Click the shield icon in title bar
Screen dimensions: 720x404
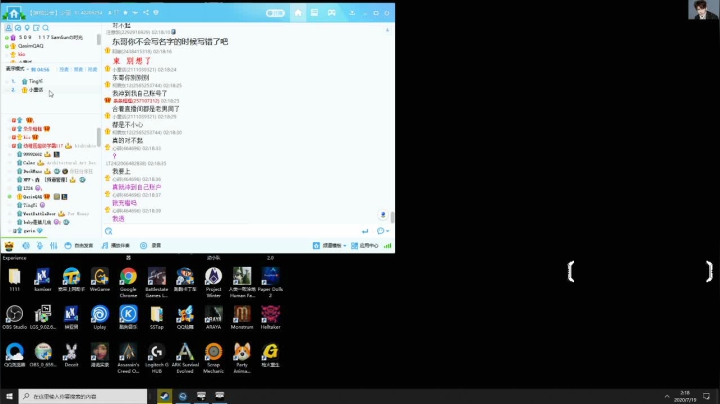[156, 12]
